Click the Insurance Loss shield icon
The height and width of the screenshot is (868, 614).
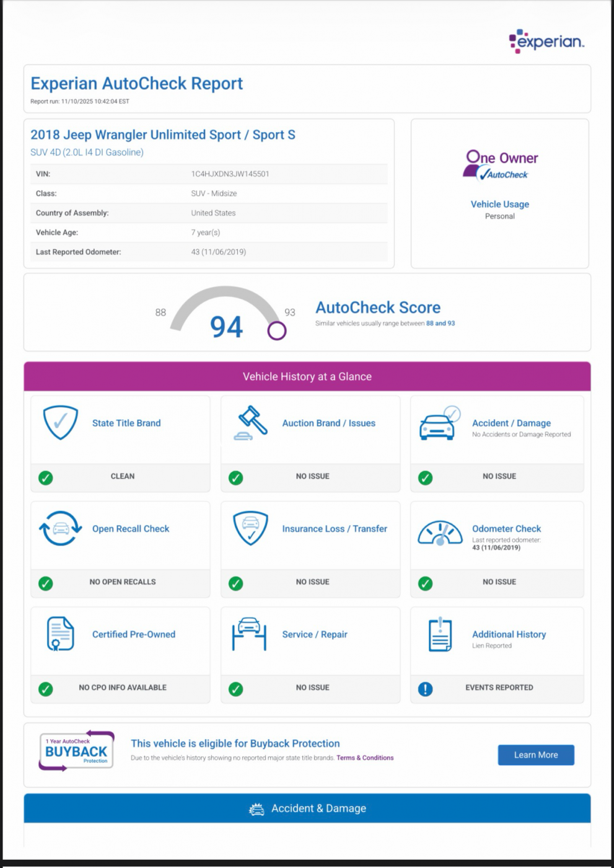pyautogui.click(x=250, y=528)
